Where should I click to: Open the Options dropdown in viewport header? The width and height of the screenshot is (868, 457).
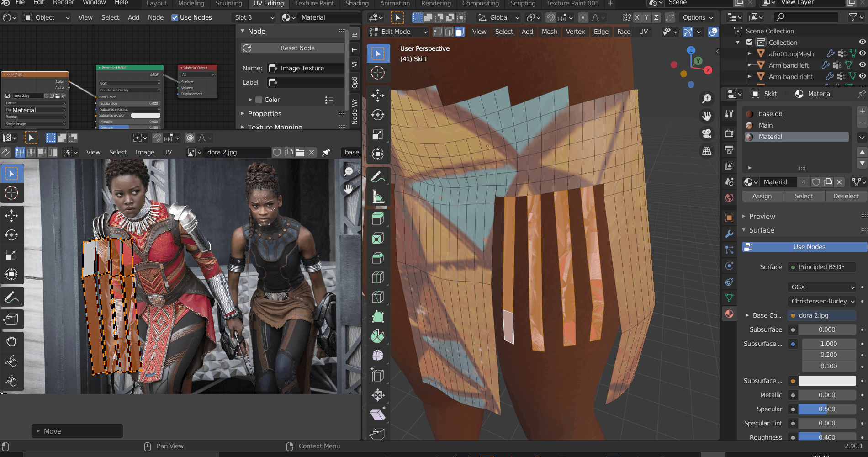click(698, 17)
